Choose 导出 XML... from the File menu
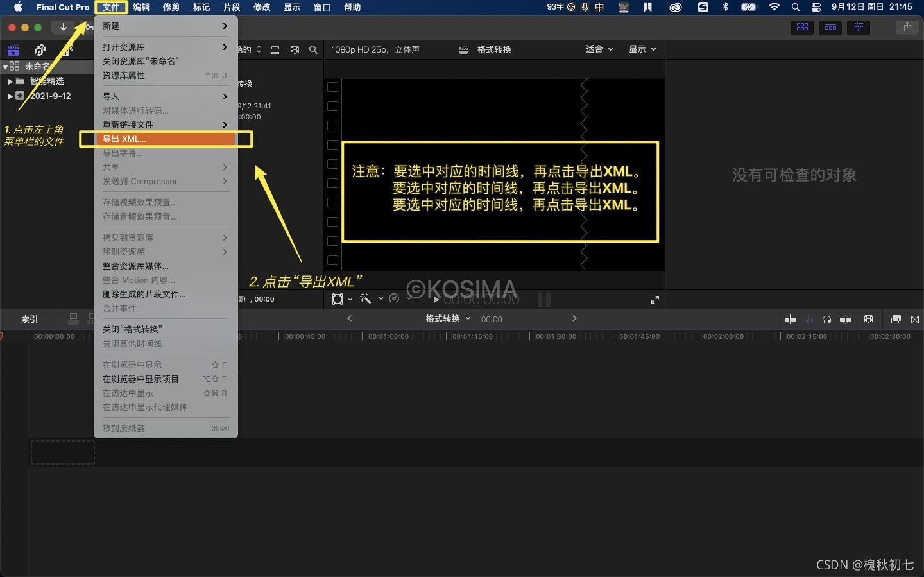The height and width of the screenshot is (577, 924). [166, 139]
